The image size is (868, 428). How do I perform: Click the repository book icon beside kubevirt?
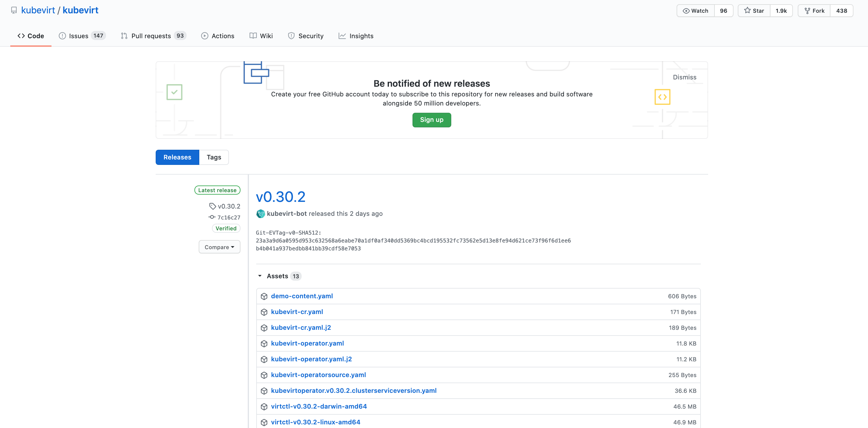[14, 10]
